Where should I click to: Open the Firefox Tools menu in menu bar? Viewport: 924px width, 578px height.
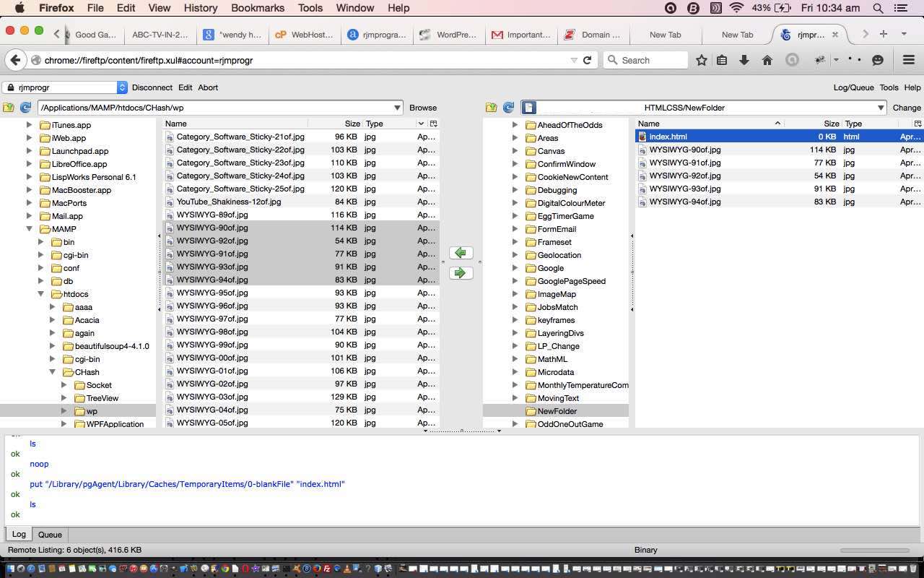click(310, 8)
